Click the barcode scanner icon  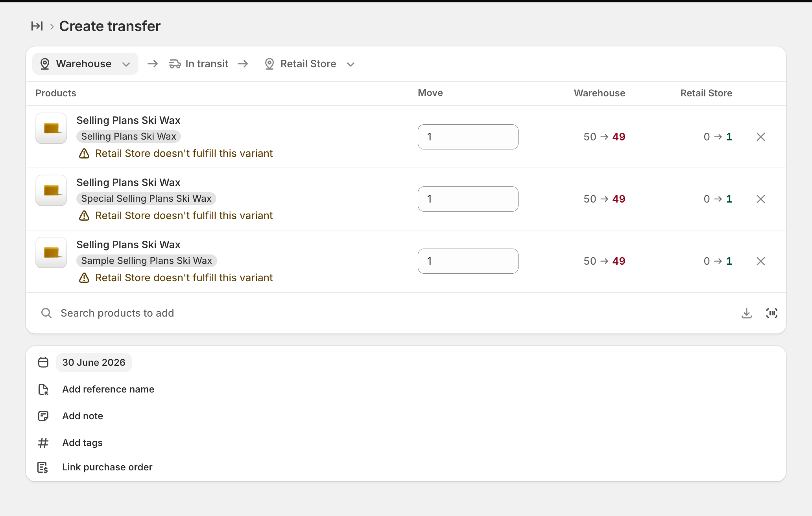[x=772, y=313]
